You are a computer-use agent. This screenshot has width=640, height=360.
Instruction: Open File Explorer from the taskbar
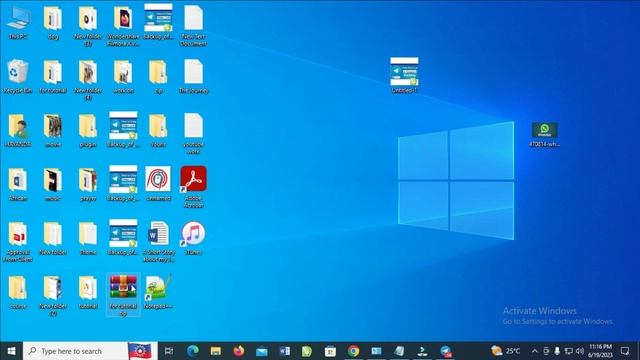click(216, 351)
